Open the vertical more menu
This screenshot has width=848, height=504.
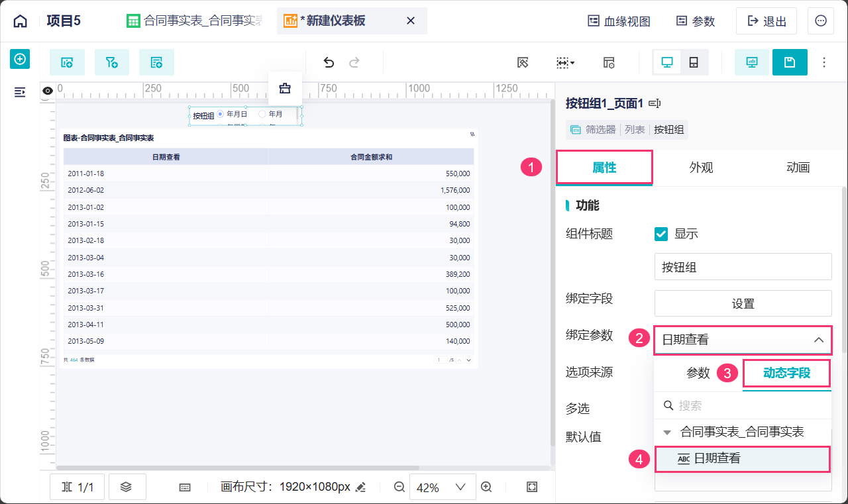[x=824, y=62]
